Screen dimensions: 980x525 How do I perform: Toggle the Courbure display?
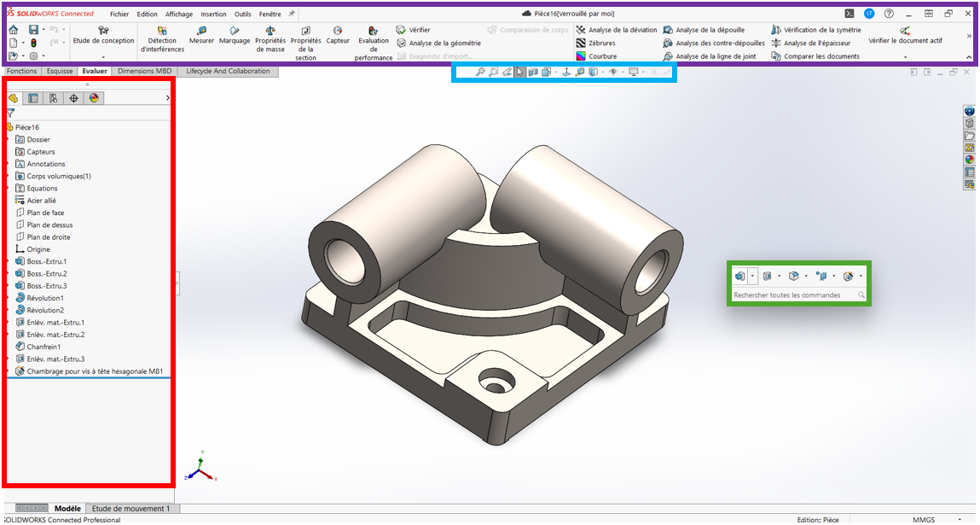pos(601,56)
